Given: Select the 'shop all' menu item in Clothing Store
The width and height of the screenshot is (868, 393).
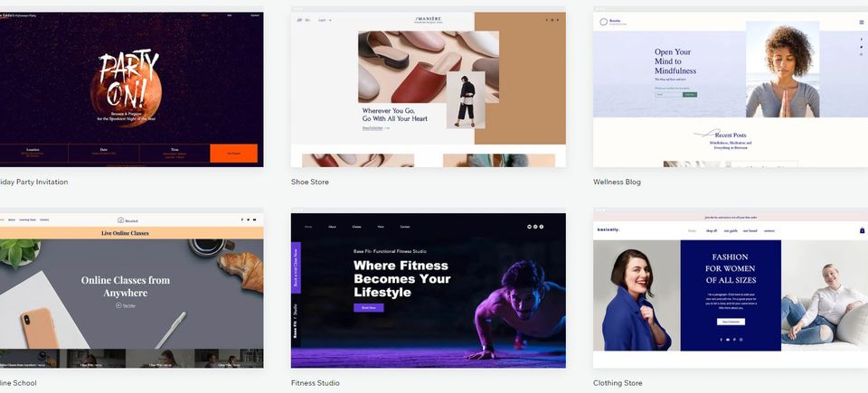Looking at the screenshot, I should (712, 230).
